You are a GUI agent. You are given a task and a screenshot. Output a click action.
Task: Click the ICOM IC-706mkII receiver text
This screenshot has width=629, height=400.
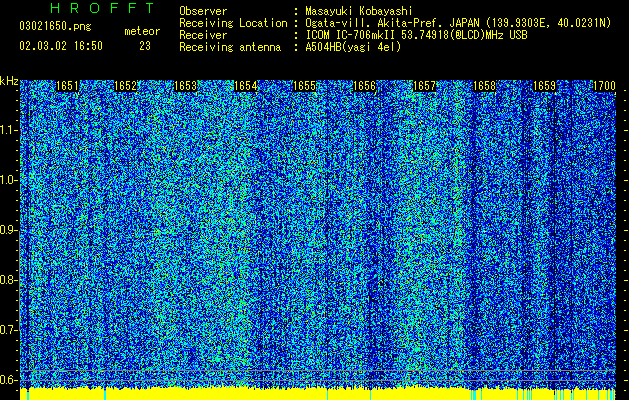pos(416,35)
